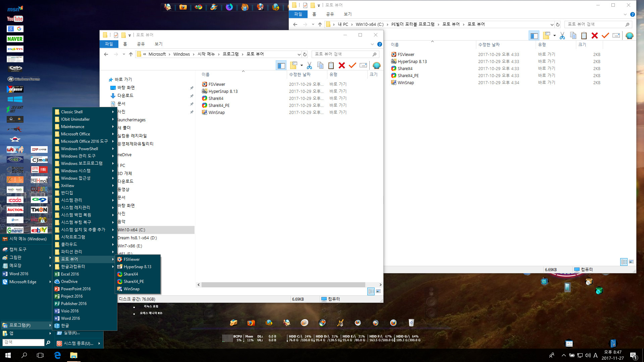Open Action Center notification icon in tray
Viewport: 644px width, 362px height.
633,356
